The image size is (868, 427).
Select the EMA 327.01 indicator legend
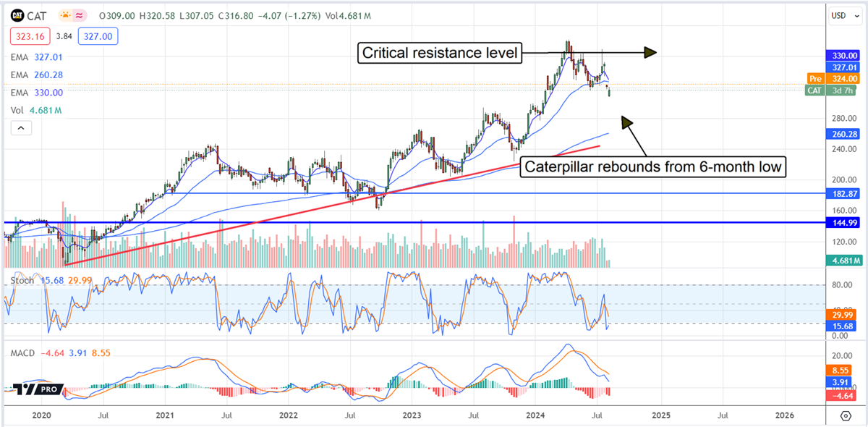coord(37,57)
